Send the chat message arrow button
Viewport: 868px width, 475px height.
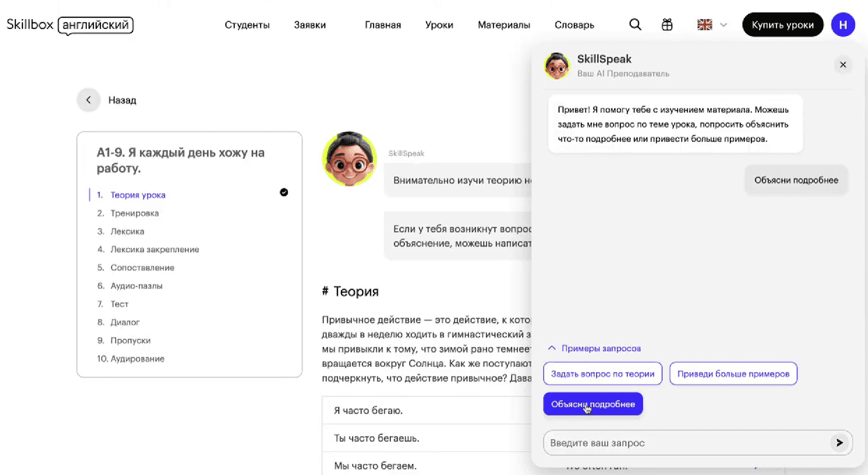pos(839,443)
